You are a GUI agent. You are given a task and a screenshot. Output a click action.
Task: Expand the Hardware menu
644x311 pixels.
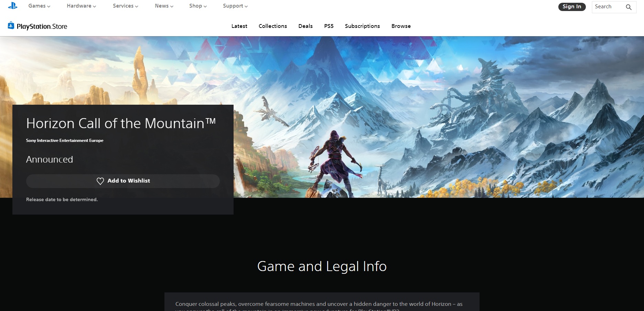(82, 6)
